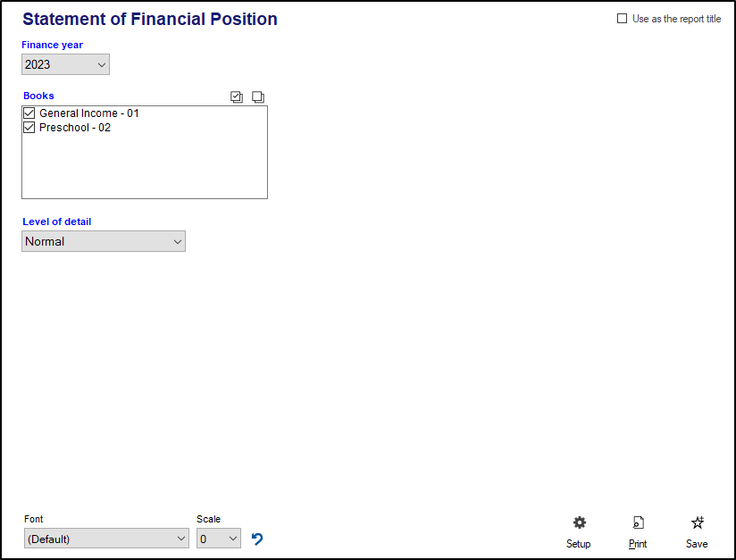Open the Scale dropdown showing 0
Screen dimensions: 736x560
(x=219, y=539)
